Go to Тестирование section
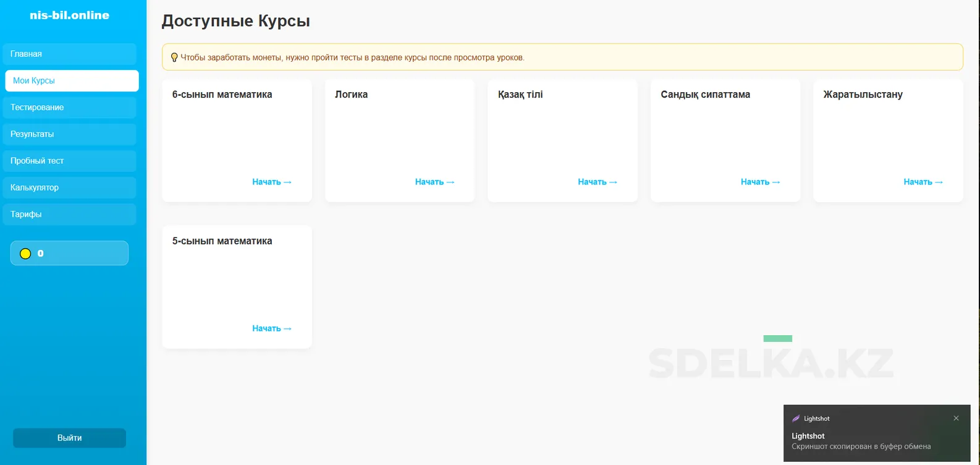The width and height of the screenshot is (980, 465). (69, 107)
